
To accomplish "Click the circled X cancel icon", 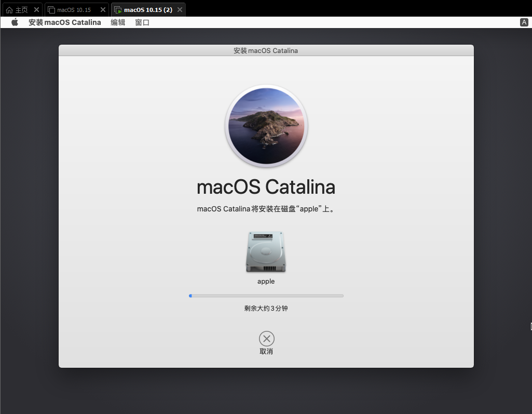I will coord(266,338).
